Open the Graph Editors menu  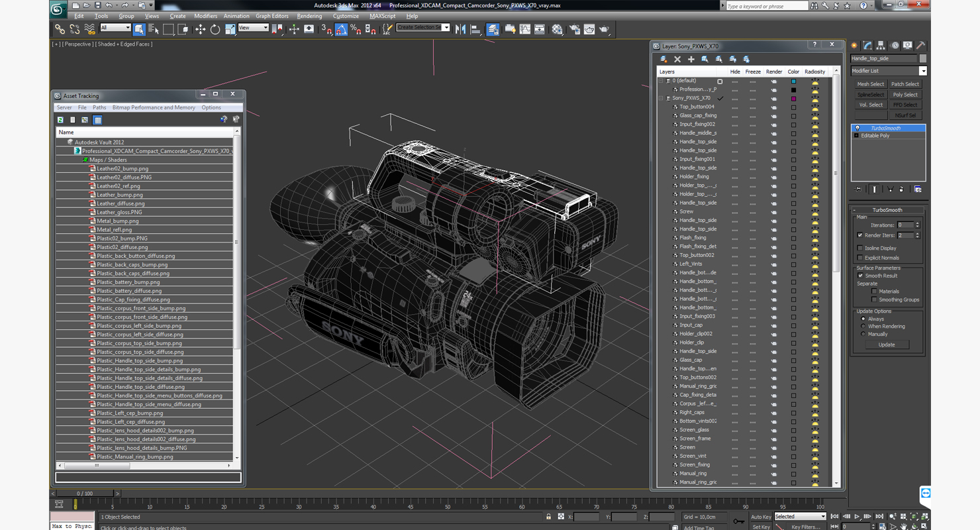point(272,16)
